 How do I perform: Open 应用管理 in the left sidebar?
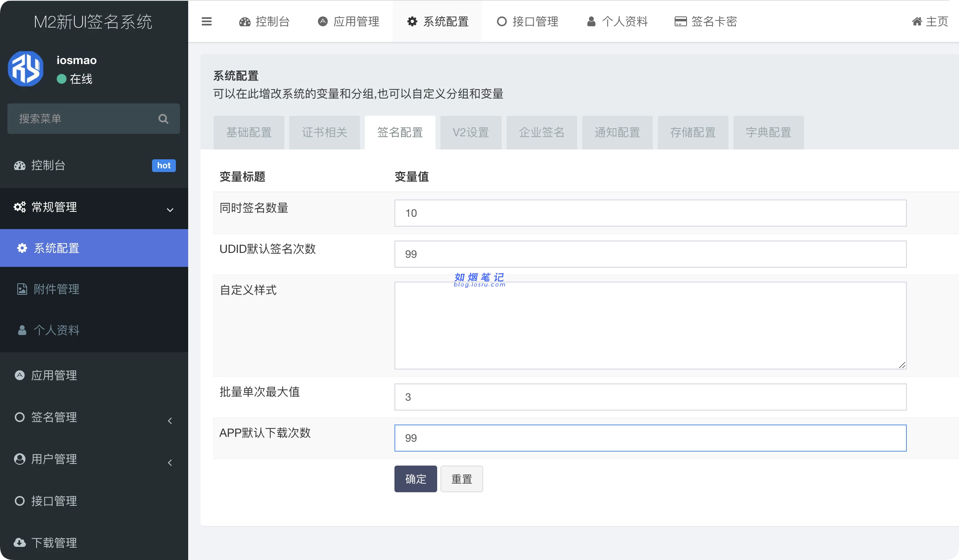point(53,375)
